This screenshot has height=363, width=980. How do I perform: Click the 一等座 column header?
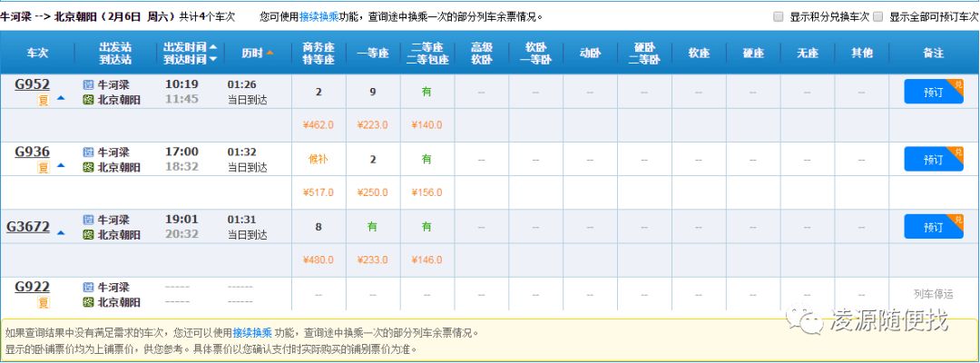[373, 54]
